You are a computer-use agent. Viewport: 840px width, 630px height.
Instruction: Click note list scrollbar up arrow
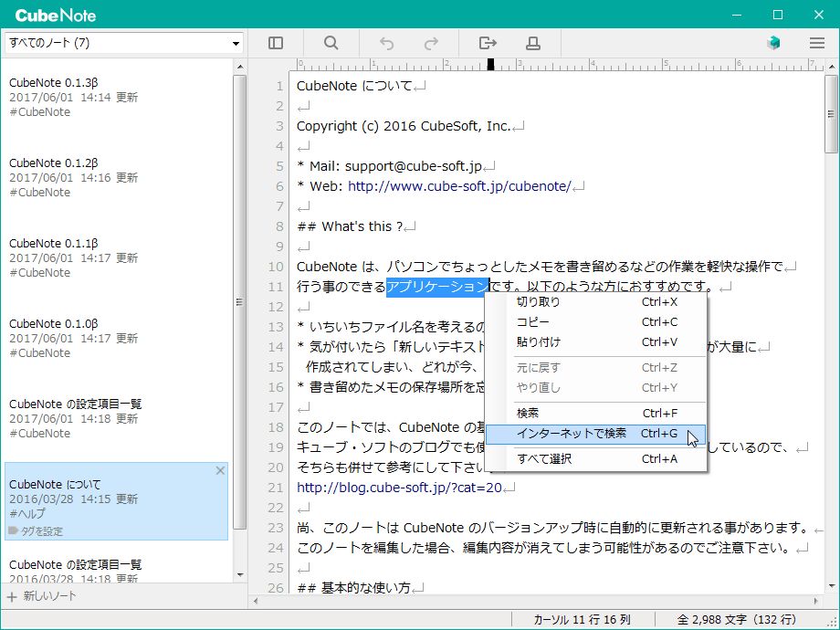pos(240,67)
